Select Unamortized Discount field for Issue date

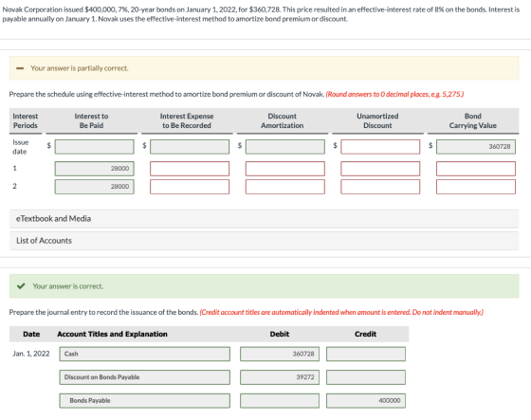pyautogui.click(x=380, y=147)
